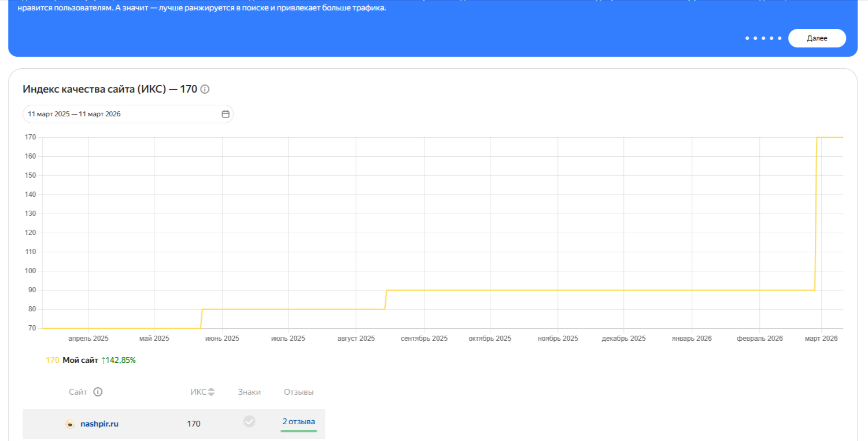Click the ИКС column header label
868x441 pixels.
point(198,392)
